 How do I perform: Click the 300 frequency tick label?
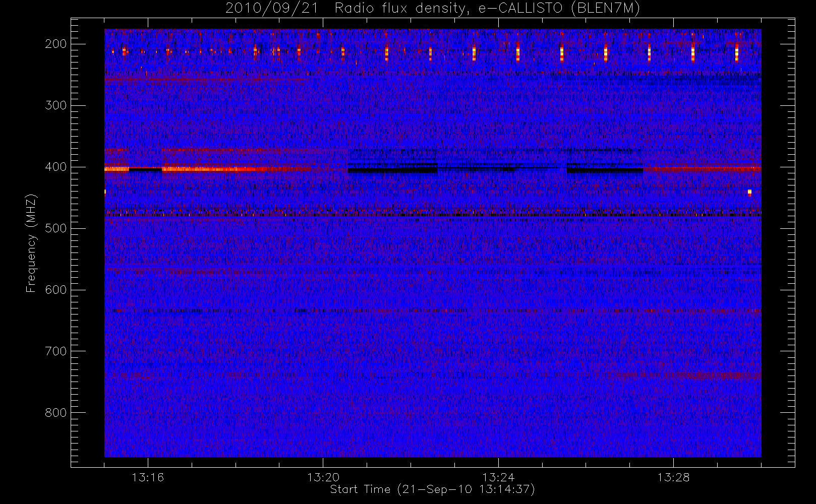pyautogui.click(x=55, y=105)
